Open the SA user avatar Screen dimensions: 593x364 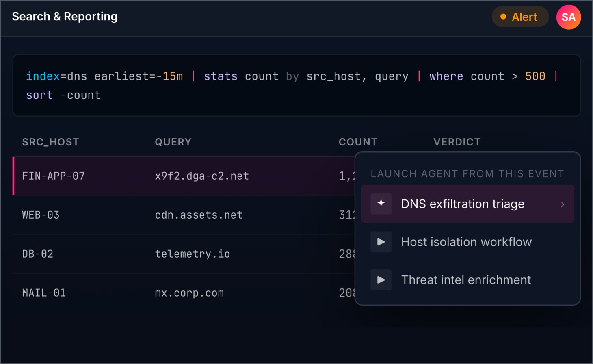coord(568,17)
